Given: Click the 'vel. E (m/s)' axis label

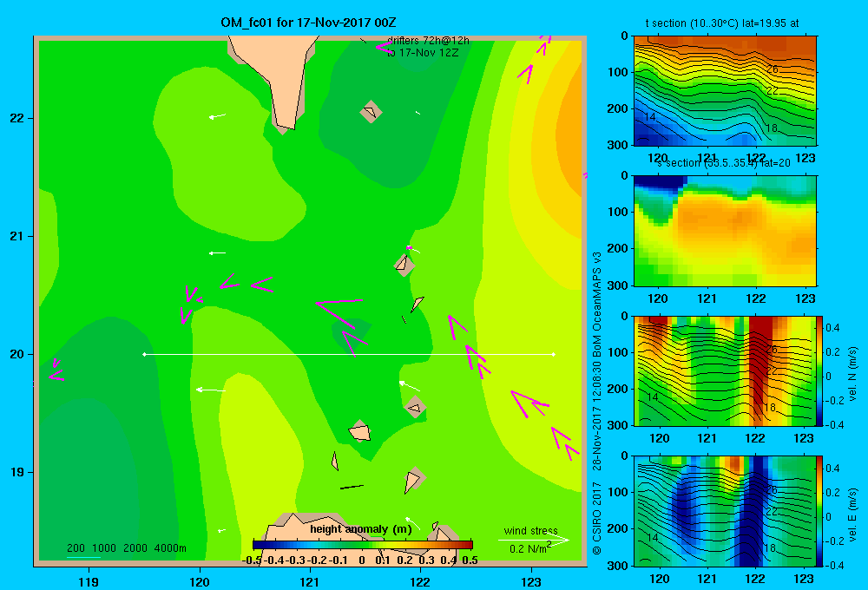Looking at the screenshot, I should (x=853, y=515).
